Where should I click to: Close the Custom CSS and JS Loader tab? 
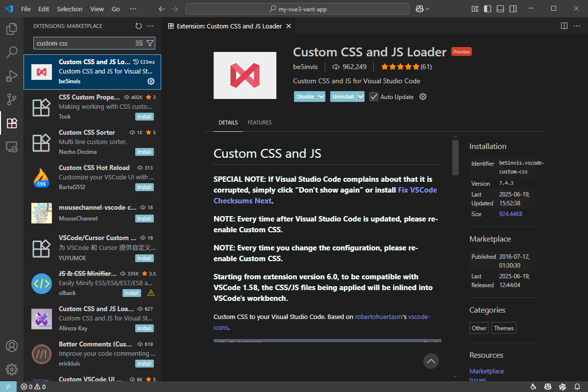click(289, 26)
